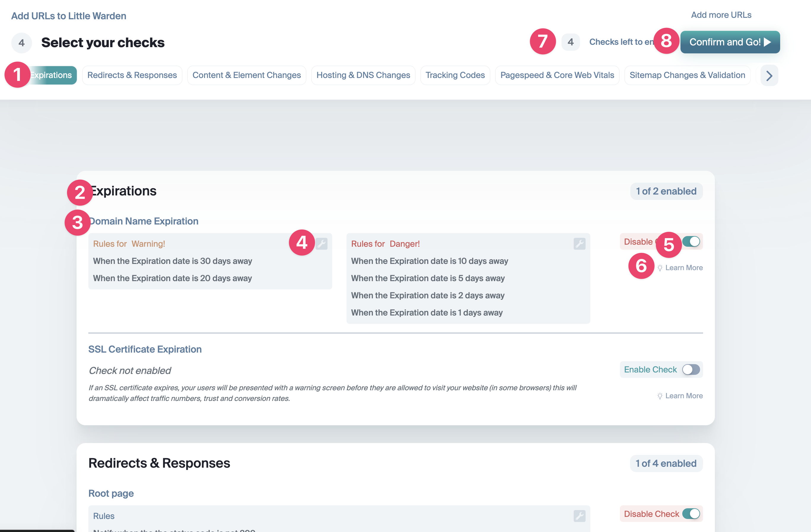Open Content & Element Changes tab
The height and width of the screenshot is (532, 811).
click(247, 75)
